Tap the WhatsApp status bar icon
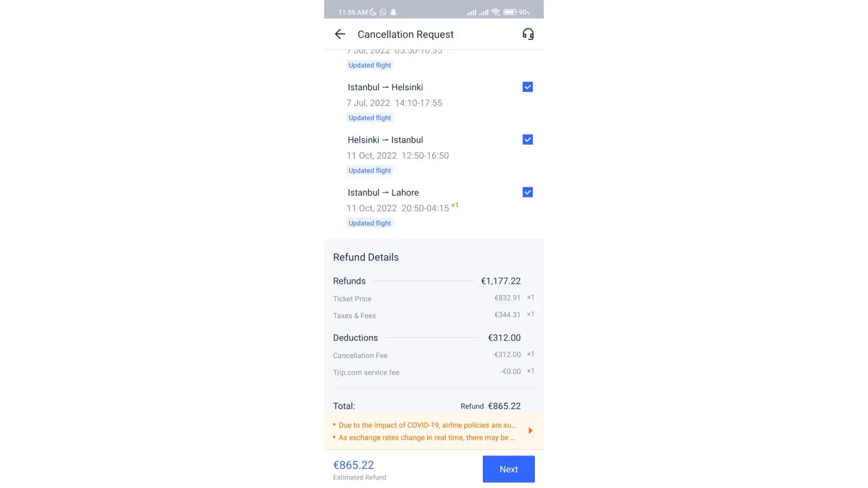Viewport: 868px width, 488px height. pyautogui.click(x=383, y=12)
